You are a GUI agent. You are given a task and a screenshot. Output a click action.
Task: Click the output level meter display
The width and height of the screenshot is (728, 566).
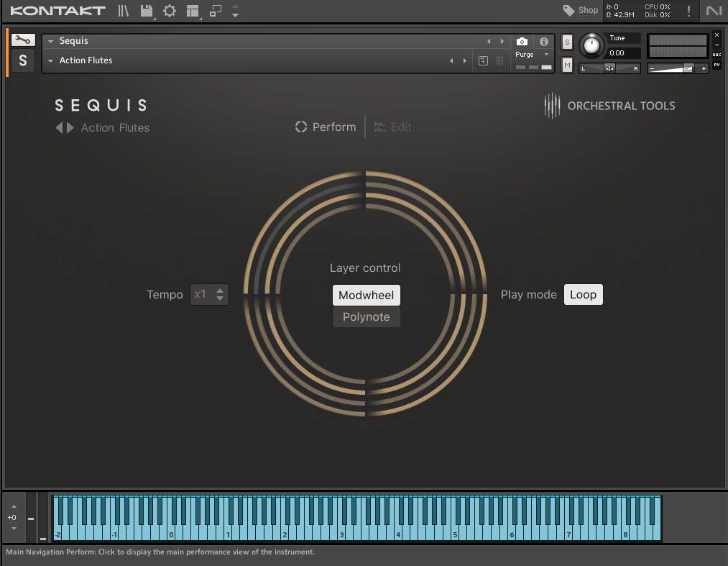pos(678,45)
